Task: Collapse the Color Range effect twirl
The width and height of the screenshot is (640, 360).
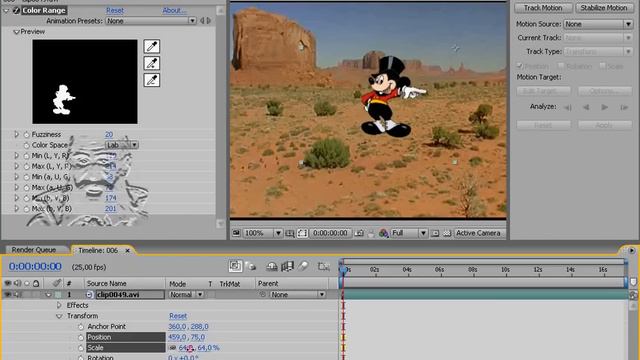Action: (x=6, y=10)
